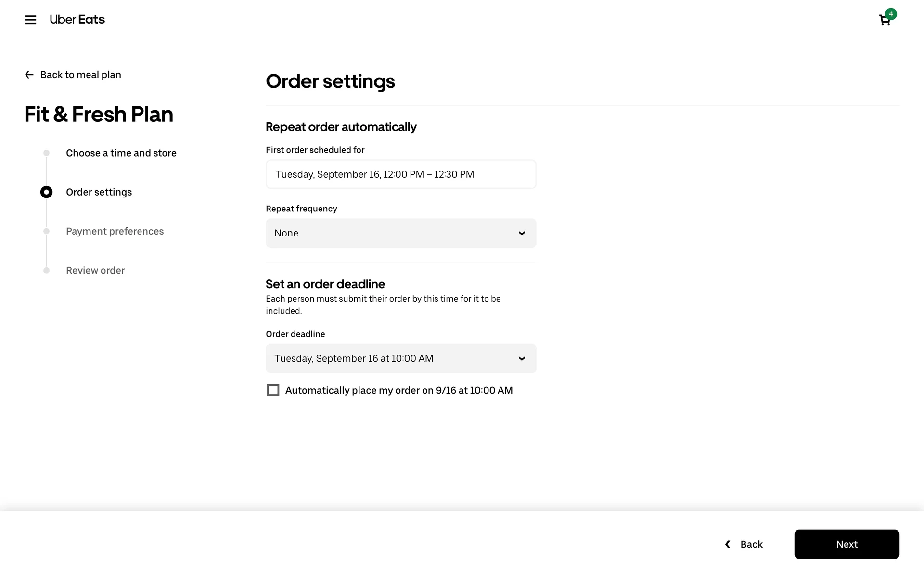Click the Next button

[x=847, y=544]
